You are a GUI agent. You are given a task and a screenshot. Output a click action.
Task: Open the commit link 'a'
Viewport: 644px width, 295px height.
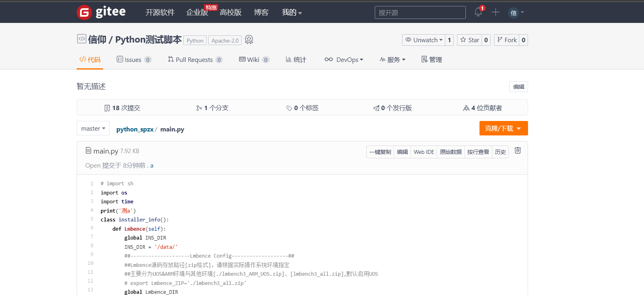[152, 166]
